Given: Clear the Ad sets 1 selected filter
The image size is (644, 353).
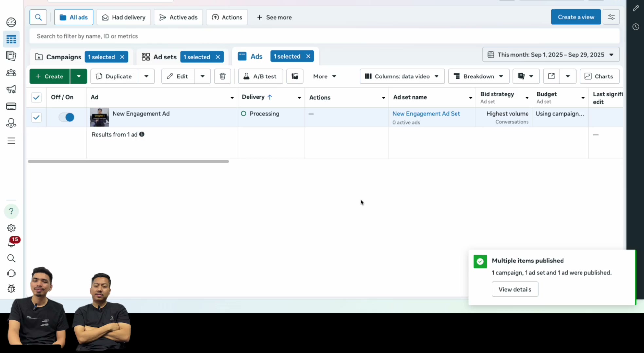Looking at the screenshot, I should [x=218, y=57].
